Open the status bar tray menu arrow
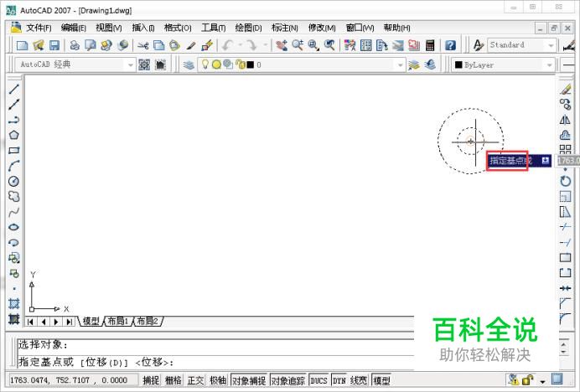The height and width of the screenshot is (392, 580). [542, 381]
